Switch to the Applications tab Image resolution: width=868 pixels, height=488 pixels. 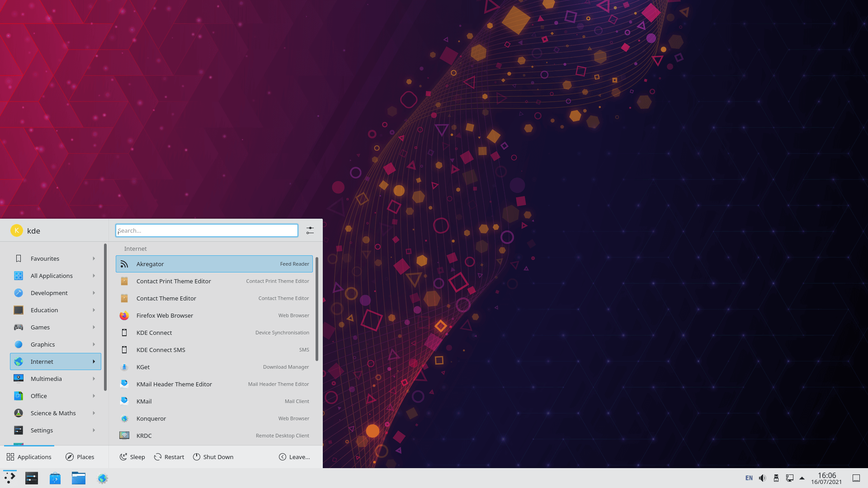coord(29,457)
